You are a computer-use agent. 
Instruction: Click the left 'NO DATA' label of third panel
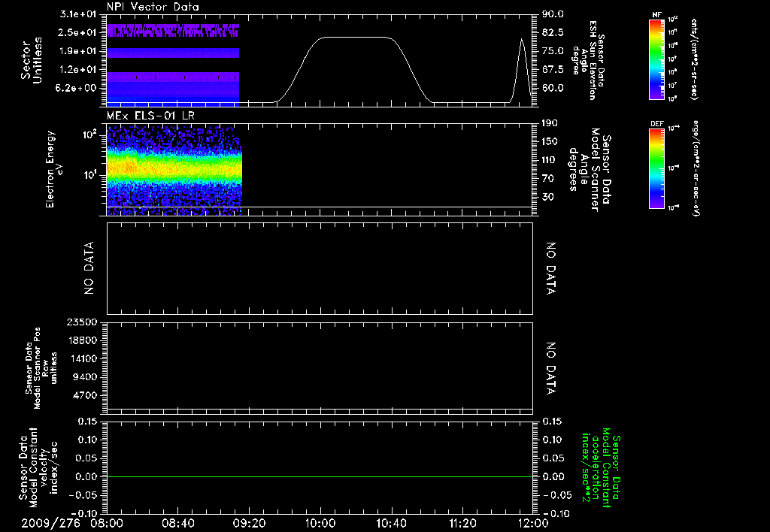(x=89, y=268)
